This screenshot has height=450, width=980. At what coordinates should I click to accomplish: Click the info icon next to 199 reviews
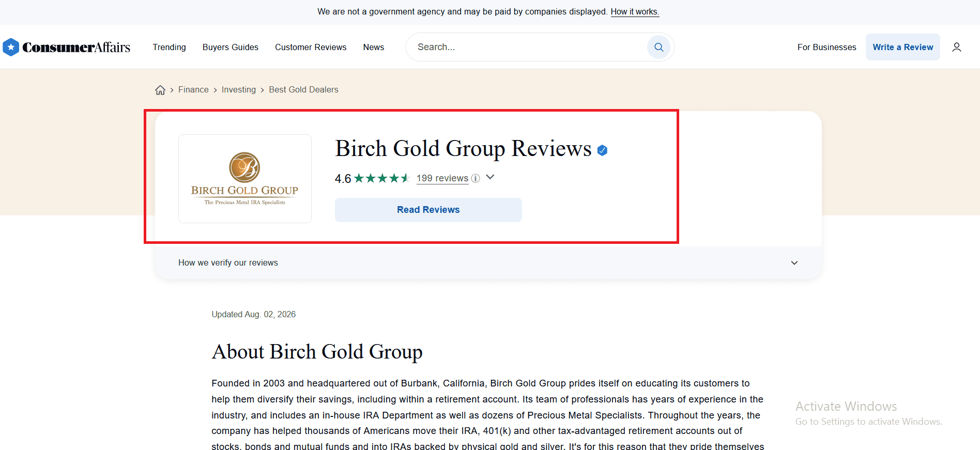476,178
